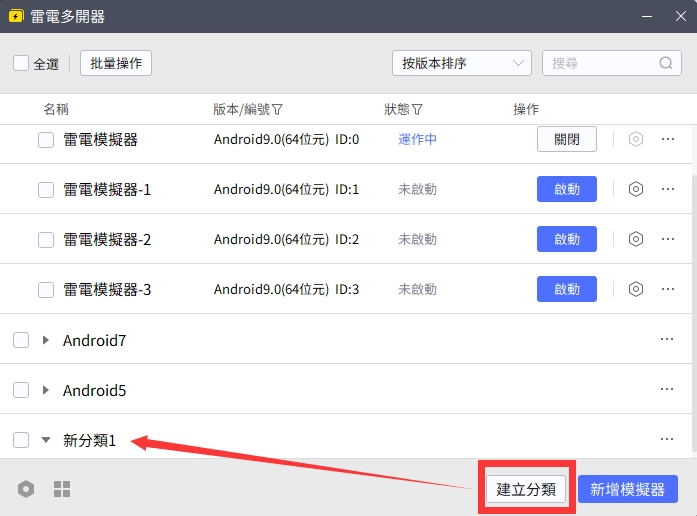Focus the 搜尋 search field
697x516 pixels.
pos(612,63)
